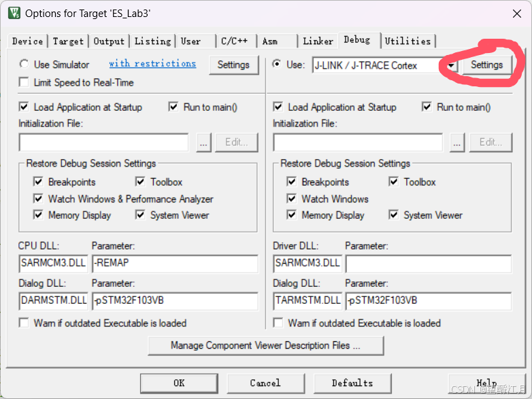Click the empty Driver DLL parameter field
The image size is (532, 399).
coord(429,264)
